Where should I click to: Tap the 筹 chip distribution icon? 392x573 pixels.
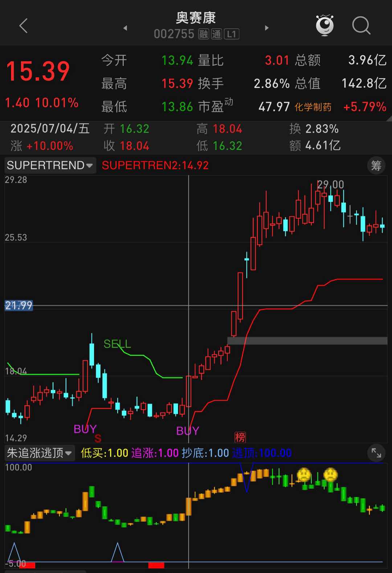click(376, 166)
